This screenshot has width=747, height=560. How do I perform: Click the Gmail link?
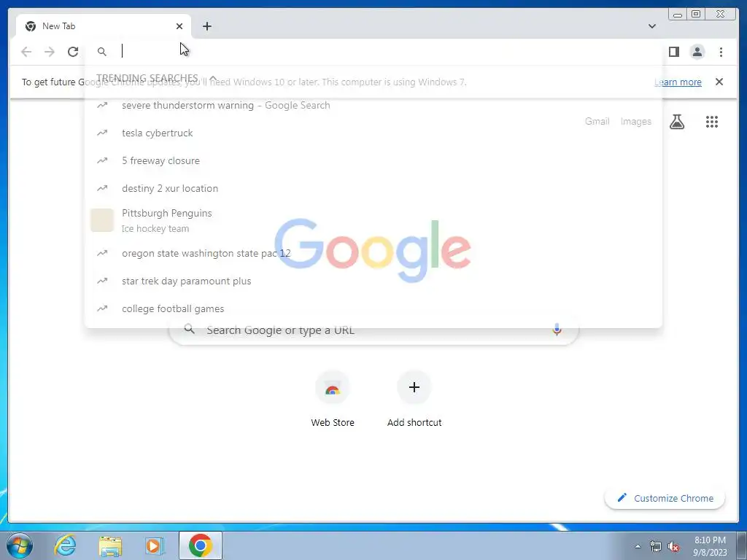[597, 122]
